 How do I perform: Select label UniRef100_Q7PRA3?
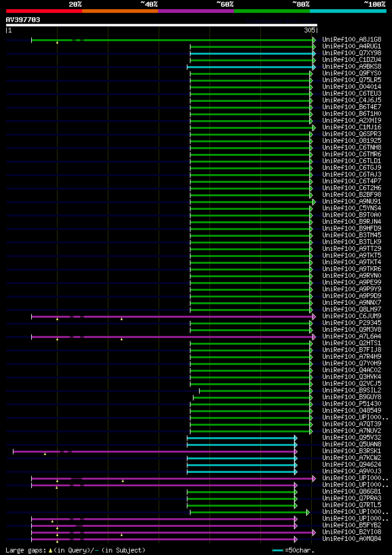pos(352,499)
